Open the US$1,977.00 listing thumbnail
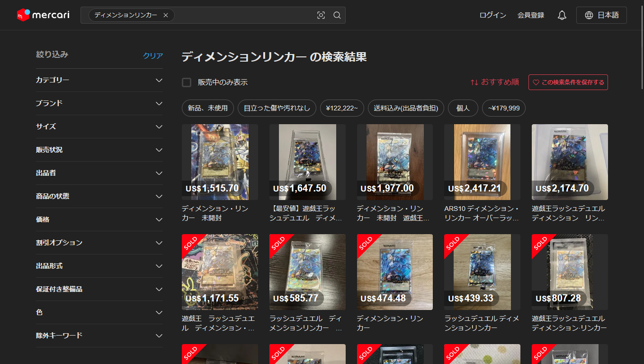 coord(395,162)
